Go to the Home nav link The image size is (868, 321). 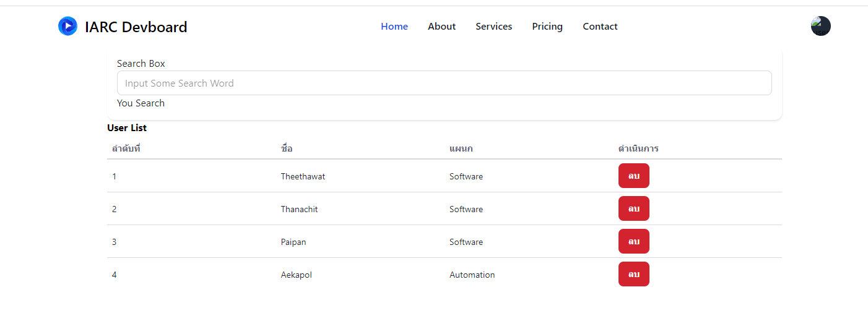click(394, 27)
